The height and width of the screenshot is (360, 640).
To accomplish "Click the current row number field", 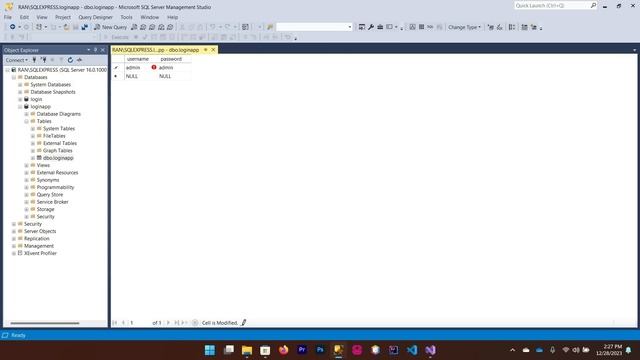I will click(139, 322).
